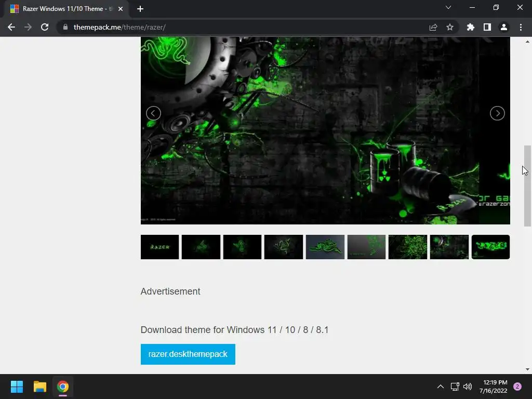This screenshot has height=399, width=532.
Task: Open the Chrome profile menu
Action: [x=504, y=27]
